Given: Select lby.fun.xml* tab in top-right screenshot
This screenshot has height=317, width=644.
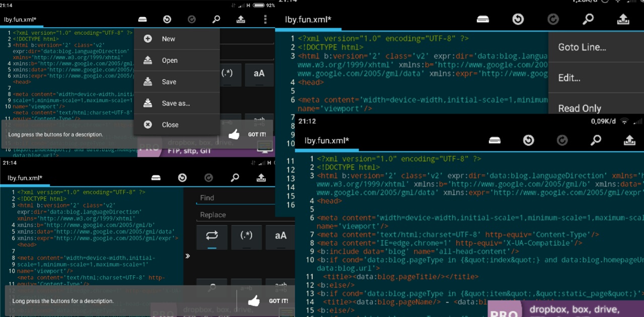Looking at the screenshot, I should pyautogui.click(x=308, y=20).
